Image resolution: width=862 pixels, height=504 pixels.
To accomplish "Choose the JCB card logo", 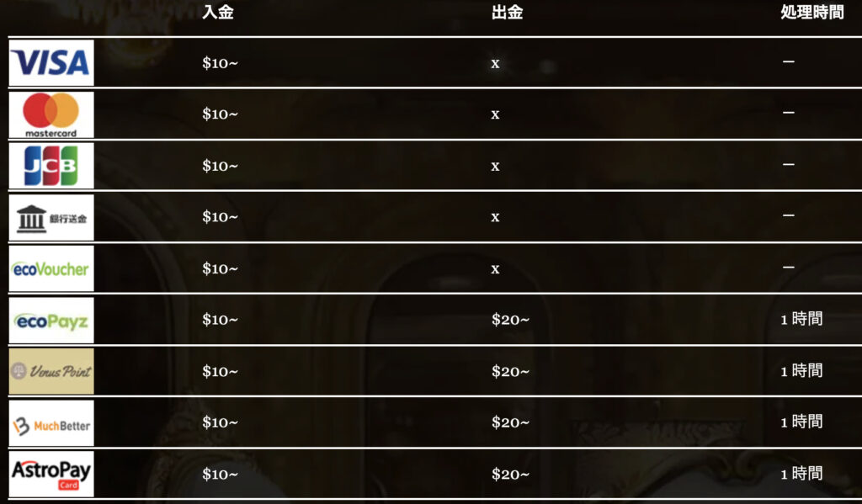I will (x=51, y=166).
